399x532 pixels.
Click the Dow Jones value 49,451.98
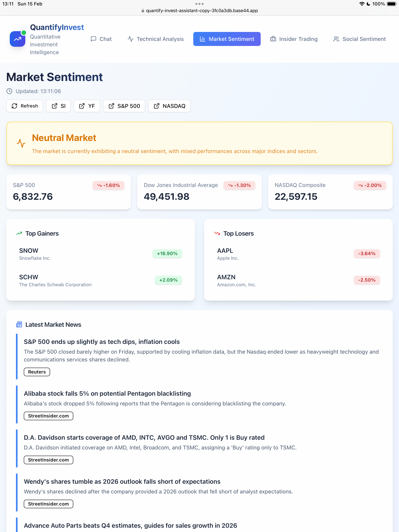point(167,196)
